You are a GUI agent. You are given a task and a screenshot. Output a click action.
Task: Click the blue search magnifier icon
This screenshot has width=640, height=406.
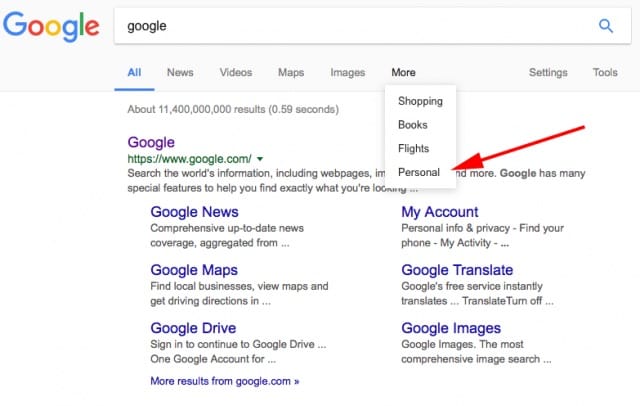pos(606,26)
